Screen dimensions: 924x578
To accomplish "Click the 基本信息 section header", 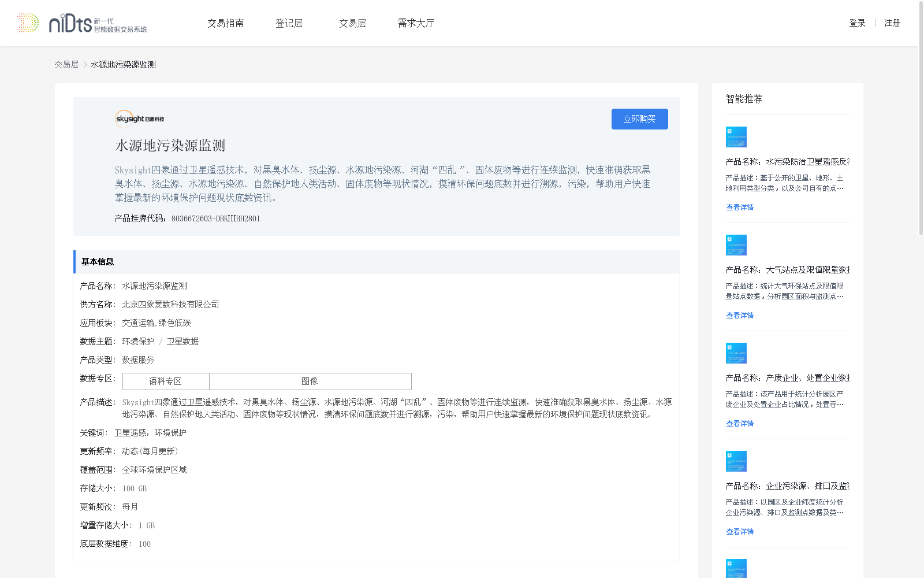I will (377, 262).
